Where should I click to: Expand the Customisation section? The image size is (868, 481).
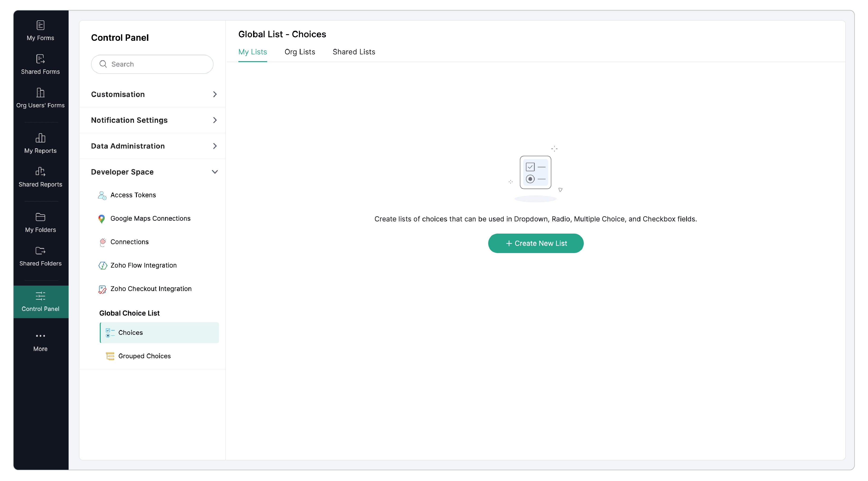pos(154,94)
